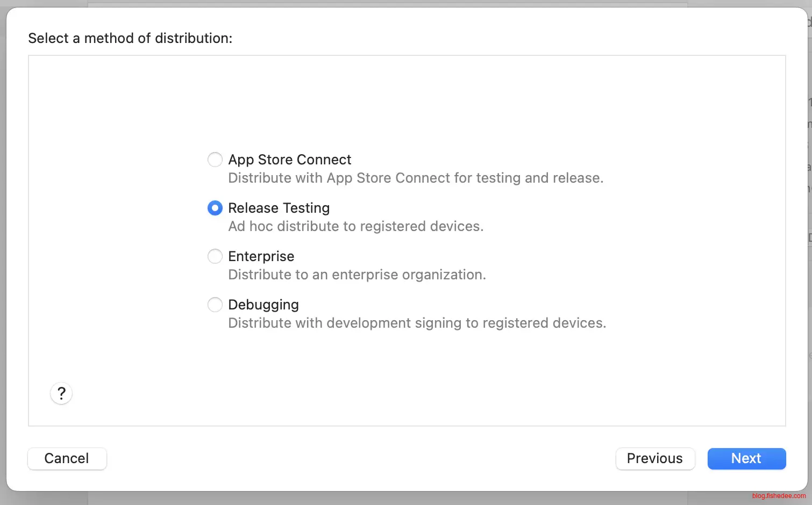Click the 'Select a method of distribution' heading
The image size is (812, 505).
130,38
